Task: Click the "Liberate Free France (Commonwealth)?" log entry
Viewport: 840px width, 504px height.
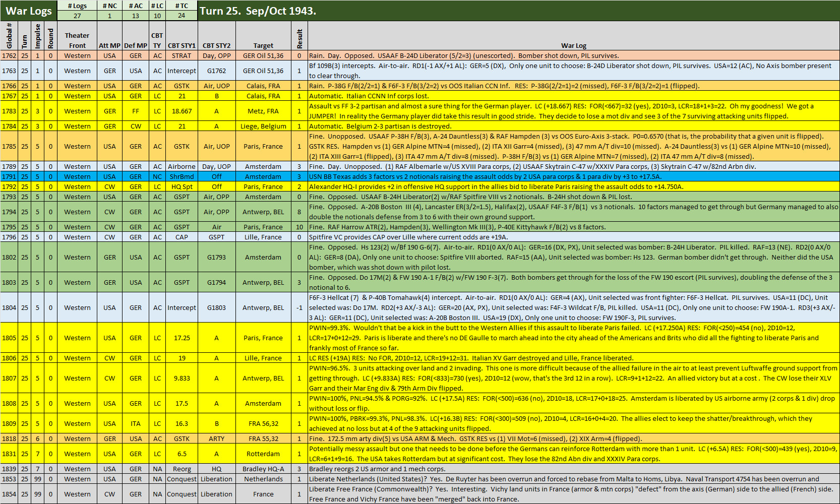Action: (574, 494)
